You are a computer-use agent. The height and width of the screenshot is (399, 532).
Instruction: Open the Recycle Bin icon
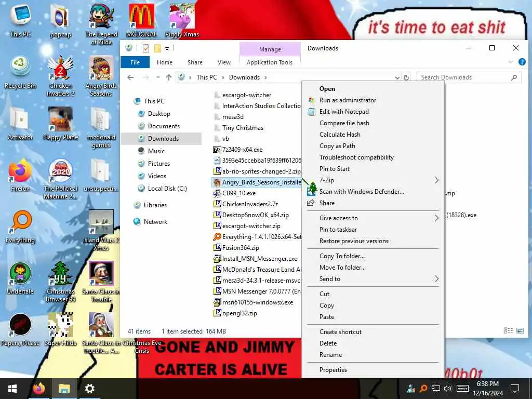click(x=20, y=72)
